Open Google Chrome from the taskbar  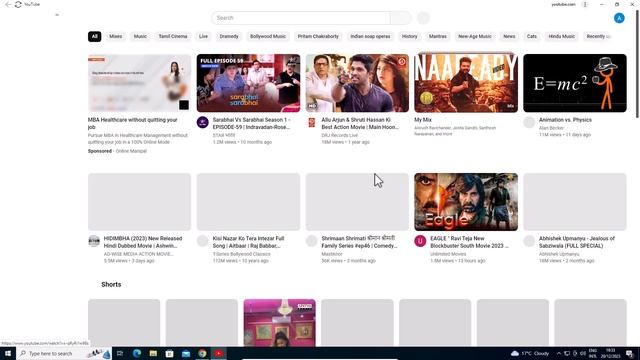[202, 353]
